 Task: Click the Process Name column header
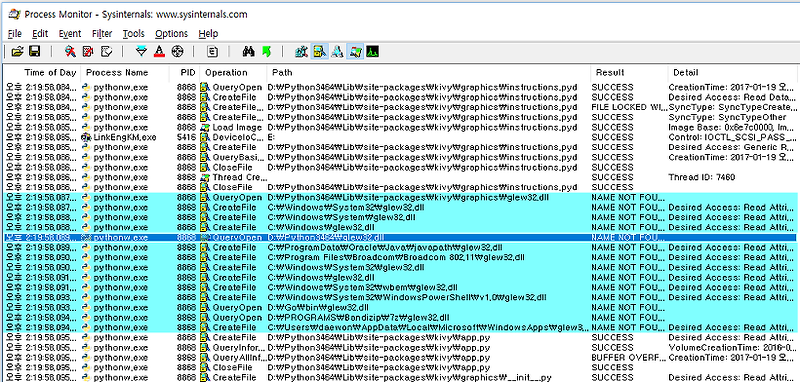pos(117,72)
